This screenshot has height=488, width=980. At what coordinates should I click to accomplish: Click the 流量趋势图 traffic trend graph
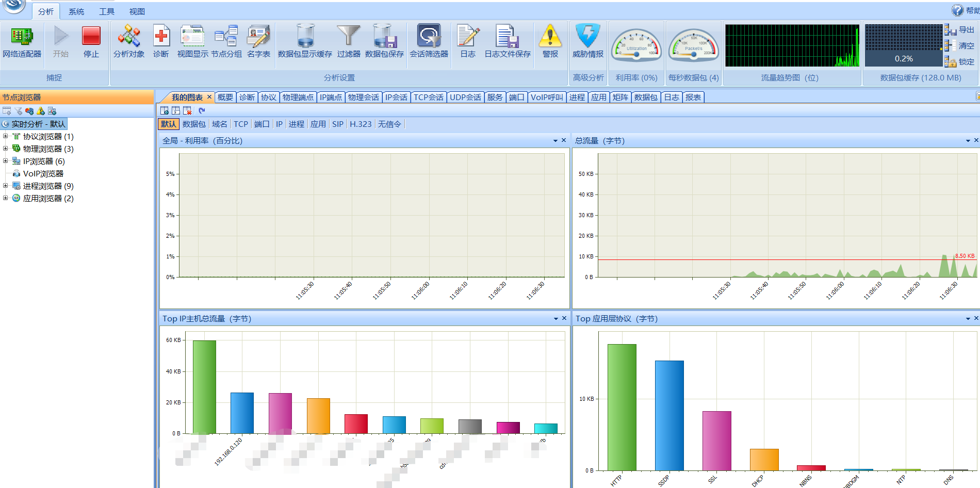point(792,45)
